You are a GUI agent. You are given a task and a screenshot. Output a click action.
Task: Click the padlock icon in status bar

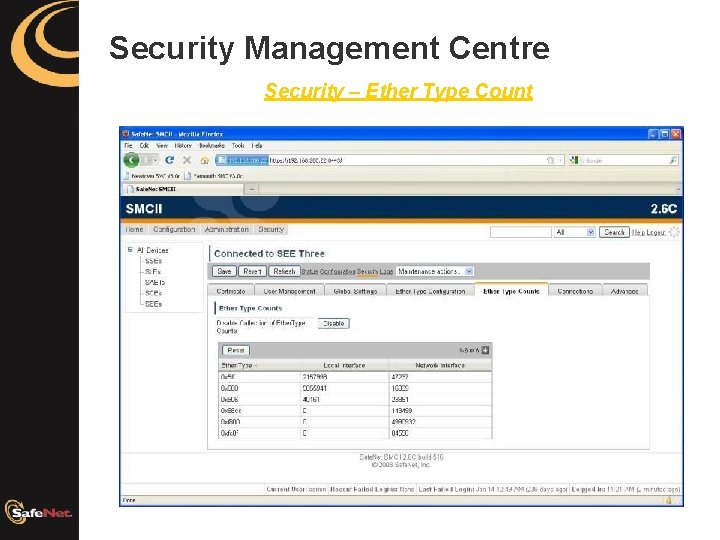click(669, 500)
